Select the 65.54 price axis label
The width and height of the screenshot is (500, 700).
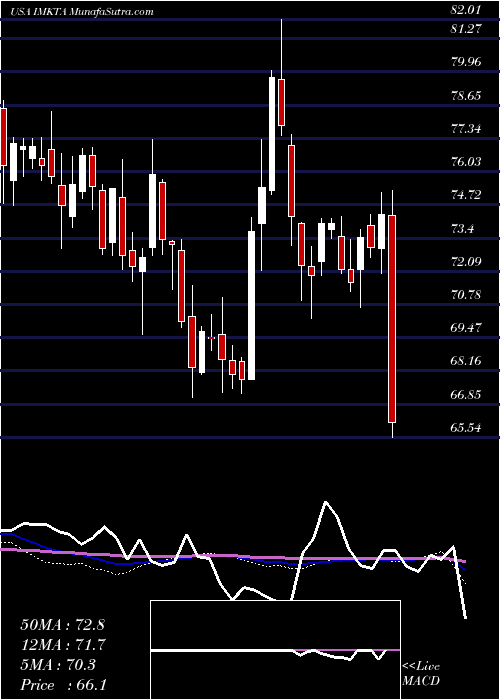pyautogui.click(x=467, y=428)
